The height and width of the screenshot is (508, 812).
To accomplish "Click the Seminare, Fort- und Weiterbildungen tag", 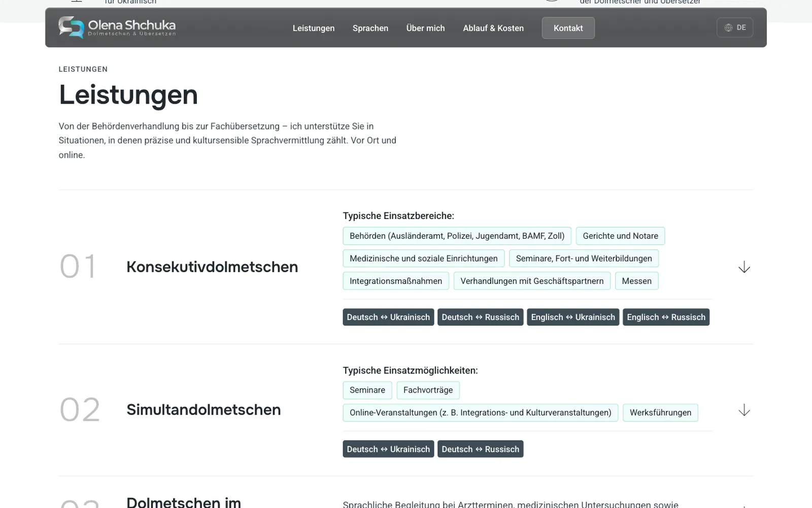I will click(584, 258).
